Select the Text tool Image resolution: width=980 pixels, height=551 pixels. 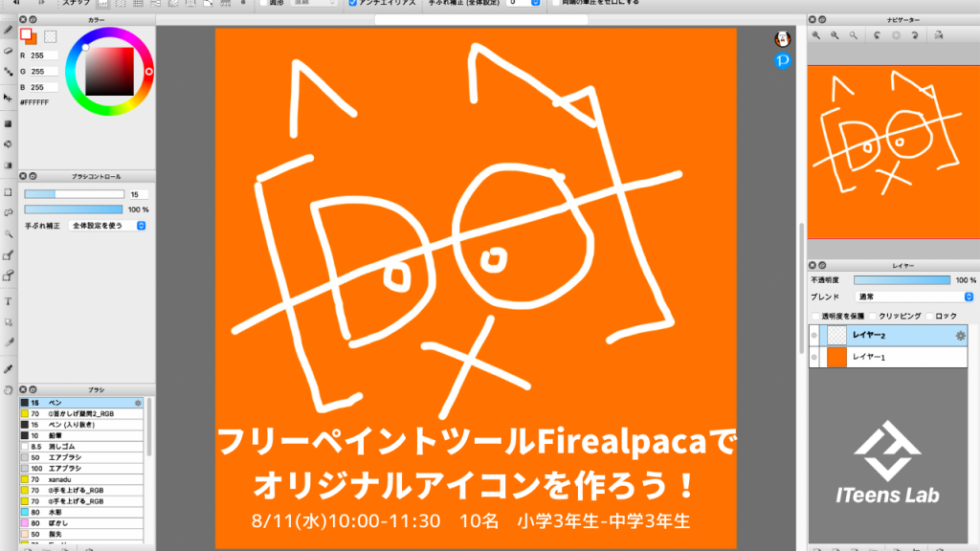[8, 301]
